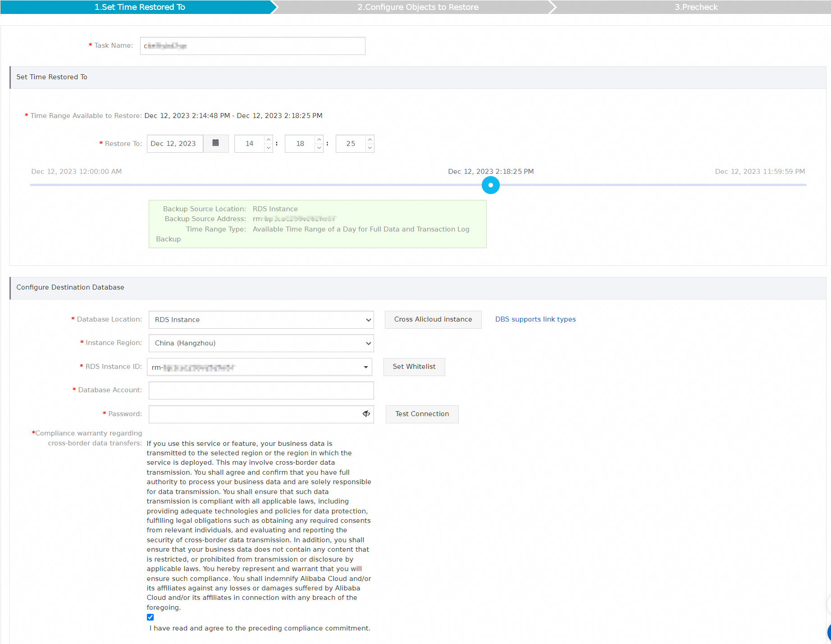The height and width of the screenshot is (644, 831).
Task: Open DBS supports link types link
Action: pos(535,319)
